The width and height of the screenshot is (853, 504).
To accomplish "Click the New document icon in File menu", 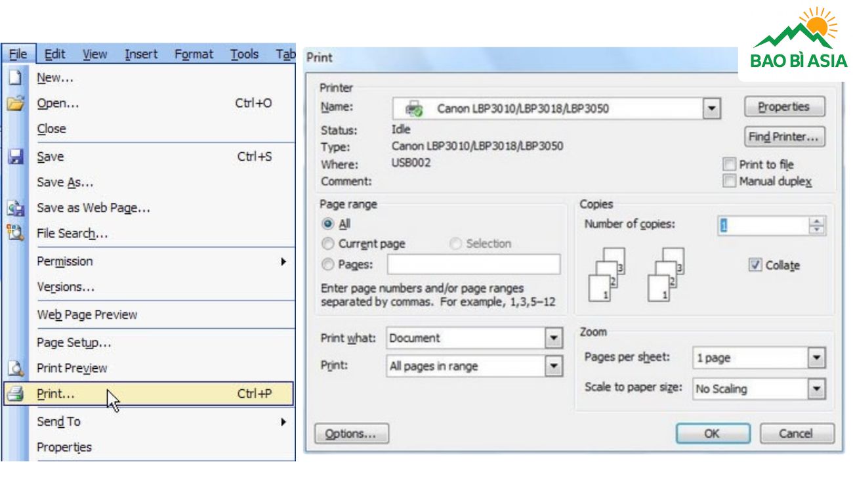I will 15,77.
